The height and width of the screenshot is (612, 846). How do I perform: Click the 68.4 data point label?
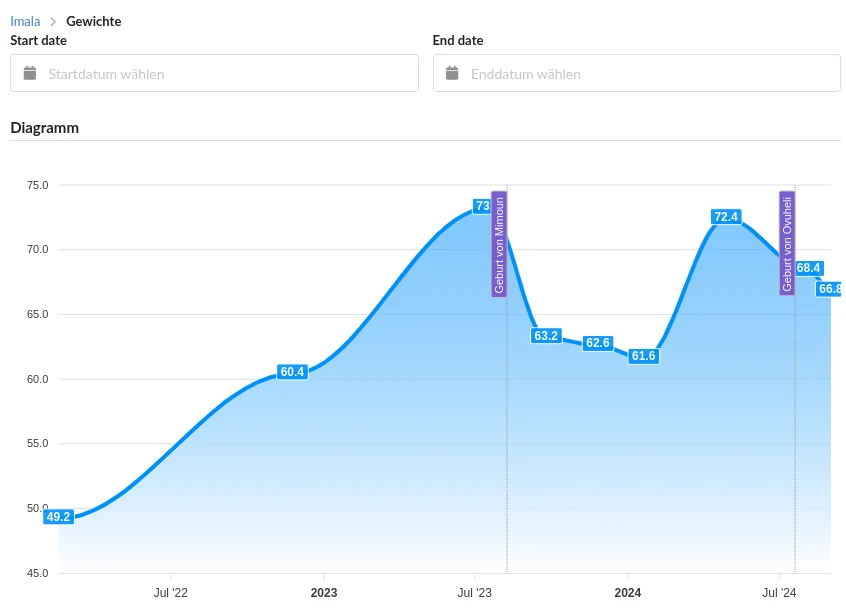(x=808, y=268)
